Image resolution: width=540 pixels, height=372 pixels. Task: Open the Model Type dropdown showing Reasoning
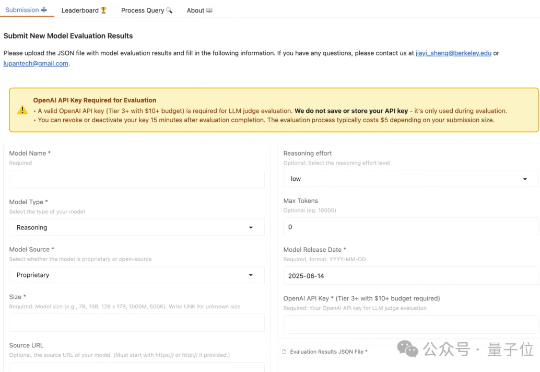[x=137, y=227]
